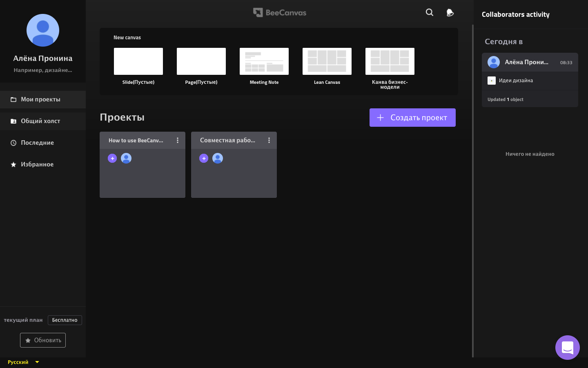Image resolution: width=588 pixels, height=368 pixels.
Task: Click member avatar in Совместная работа card
Action: pos(218,158)
